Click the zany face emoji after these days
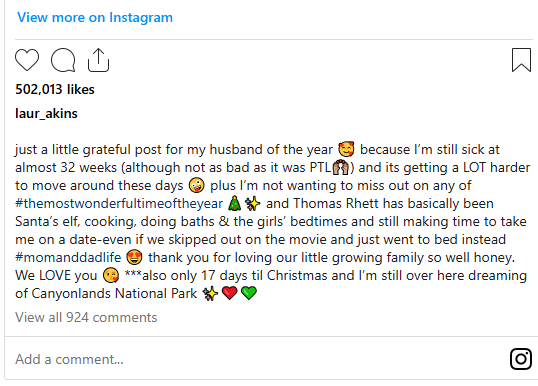The image size is (538, 386). (197, 185)
